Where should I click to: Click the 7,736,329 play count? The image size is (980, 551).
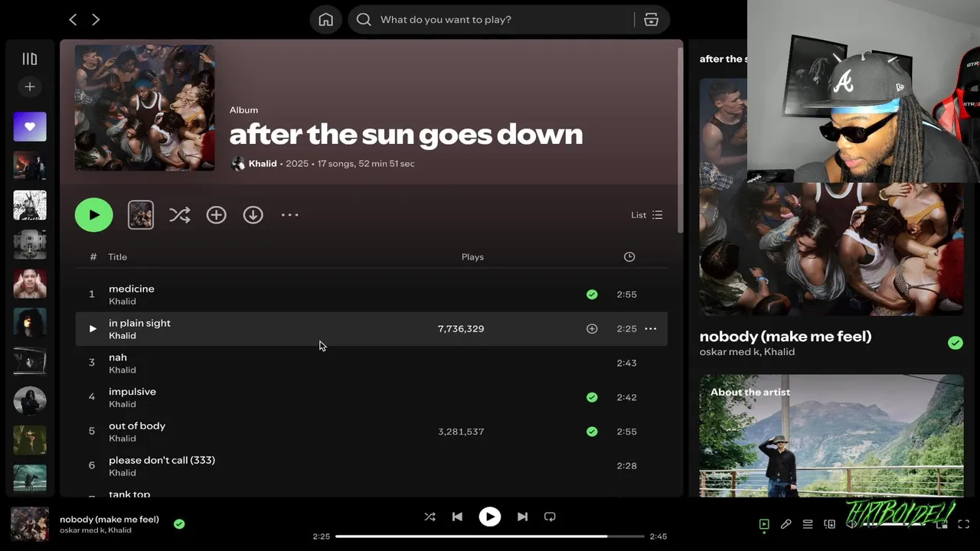(461, 329)
